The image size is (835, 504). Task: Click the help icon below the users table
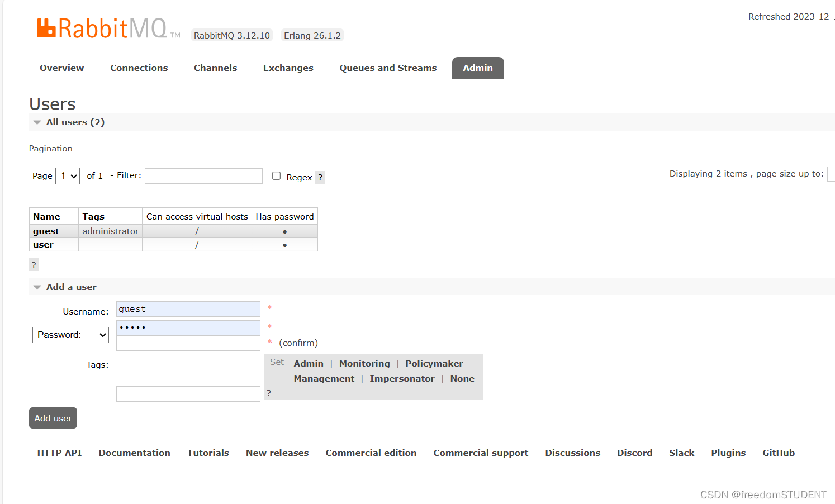(x=34, y=264)
